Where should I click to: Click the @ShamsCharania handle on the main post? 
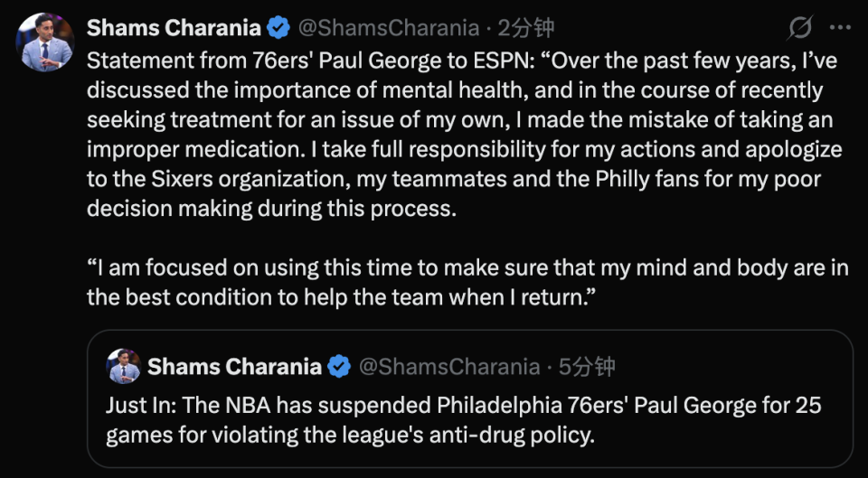[388, 29]
